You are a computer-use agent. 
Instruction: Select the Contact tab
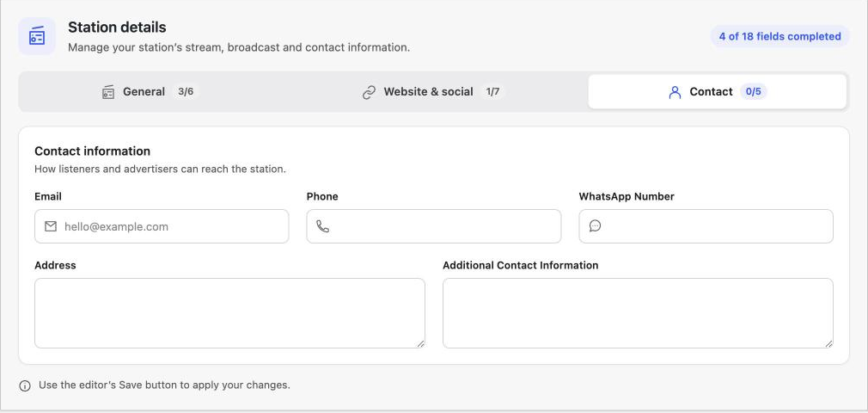717,91
